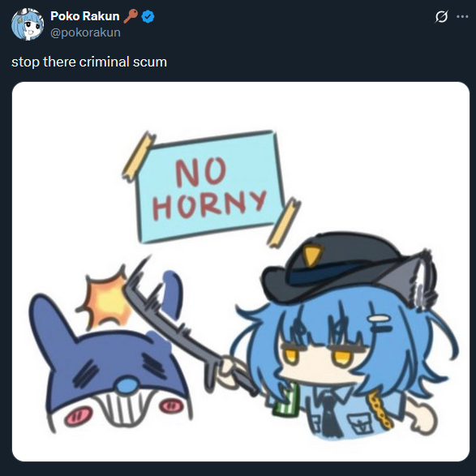The height and width of the screenshot is (476, 476).
Task: Click the blue verified checkmark badge
Action: [148, 16]
